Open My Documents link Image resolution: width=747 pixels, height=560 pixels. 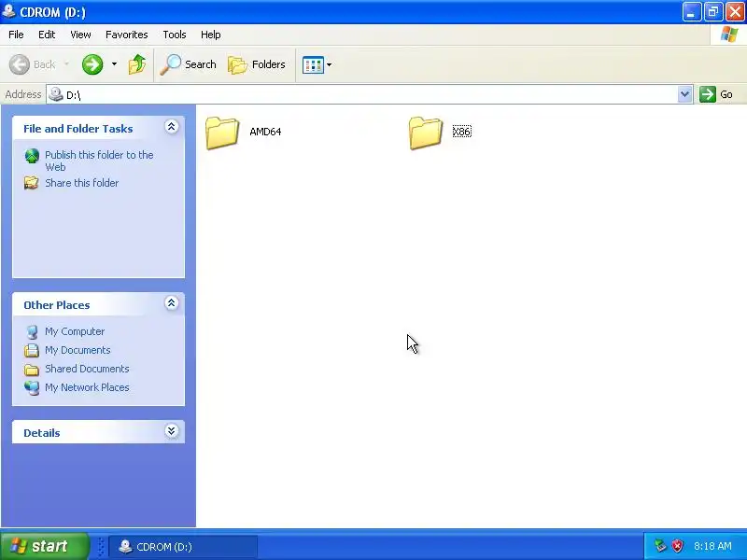tap(78, 350)
